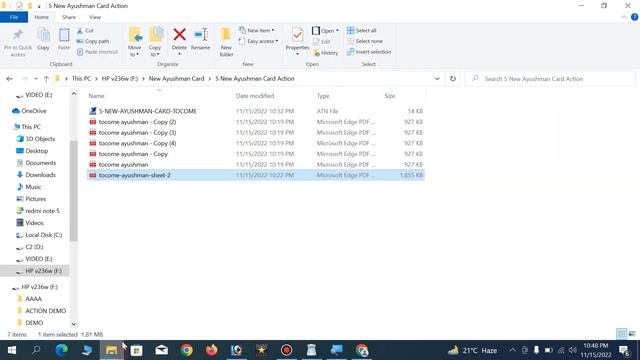Open the Windows Start menu
The image size is (640, 360).
12,350
